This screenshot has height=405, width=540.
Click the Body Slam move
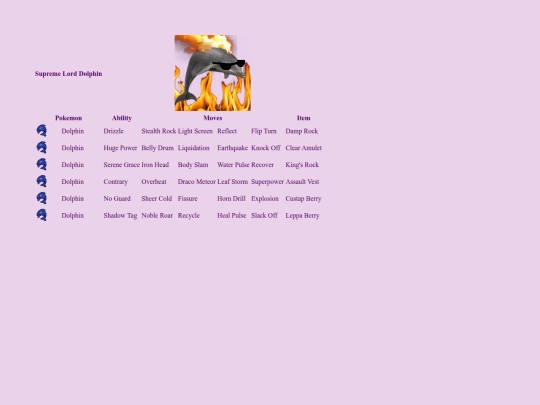[193, 165]
